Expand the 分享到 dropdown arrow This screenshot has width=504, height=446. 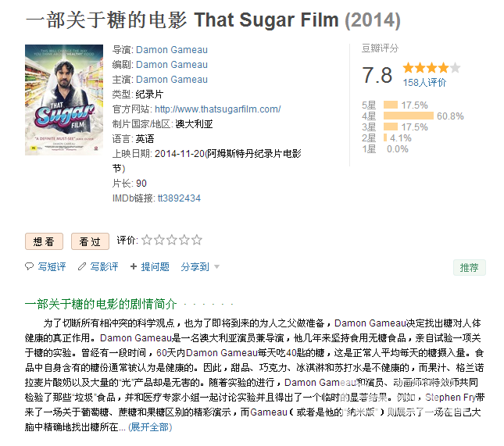point(217,266)
